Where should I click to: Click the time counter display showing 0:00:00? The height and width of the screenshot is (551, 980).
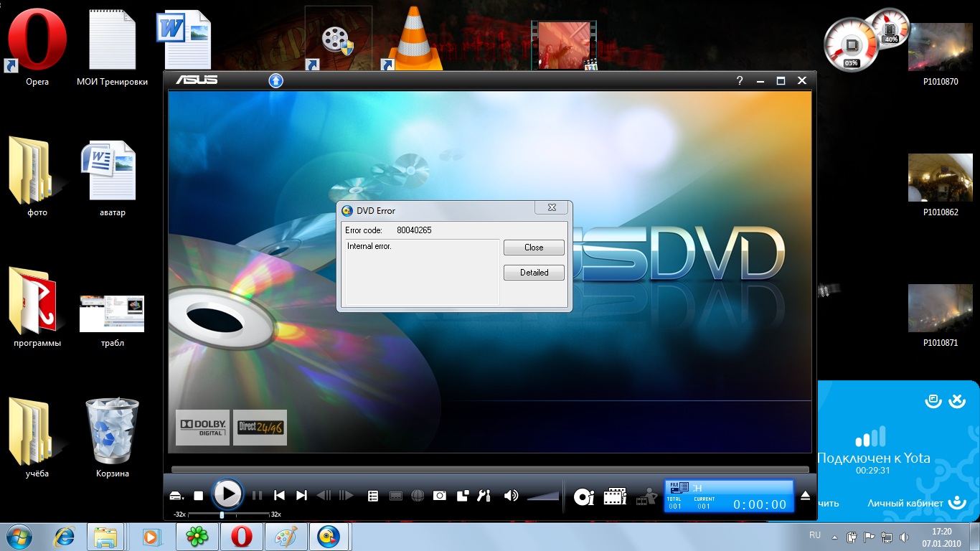(760, 505)
